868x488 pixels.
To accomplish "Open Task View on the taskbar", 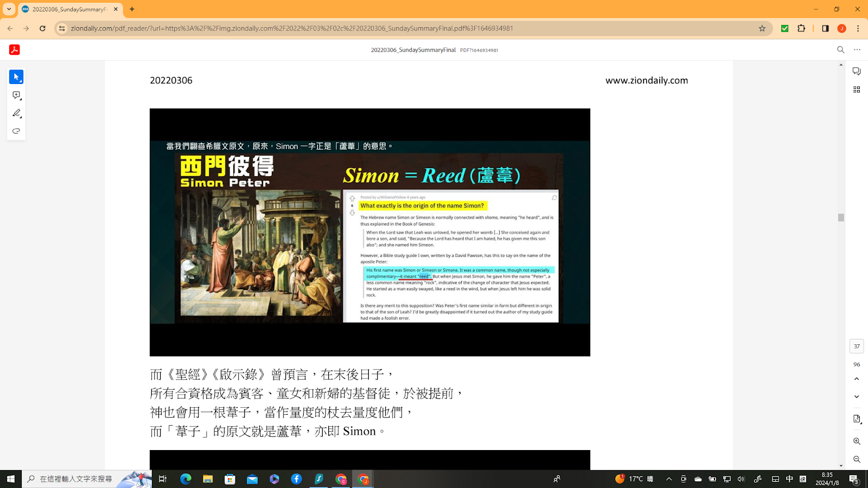I will [x=163, y=479].
